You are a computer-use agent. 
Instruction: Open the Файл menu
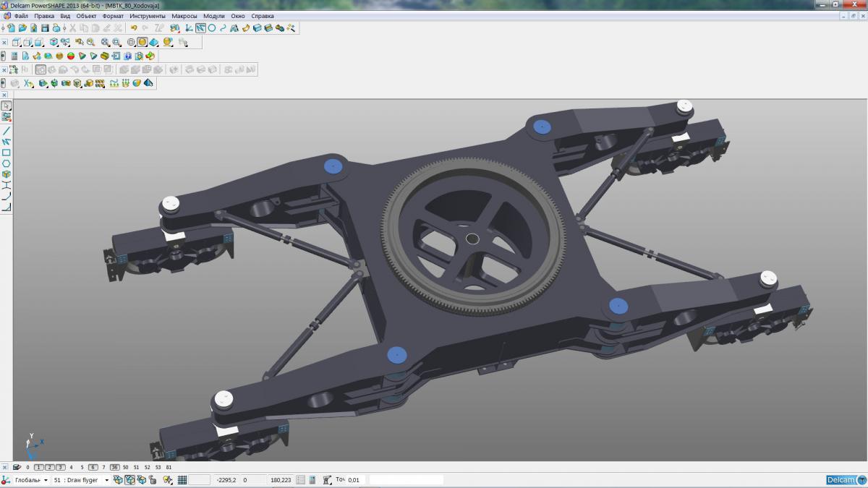[x=21, y=16]
